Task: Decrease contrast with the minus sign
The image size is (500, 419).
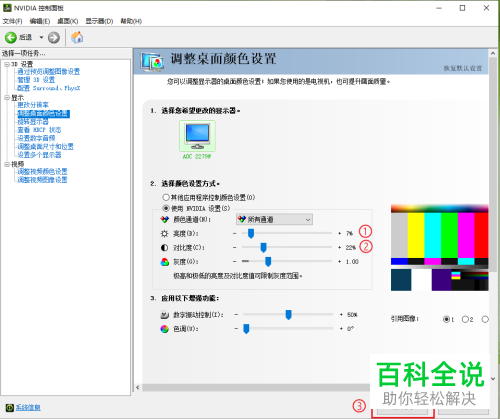Action: [235, 247]
